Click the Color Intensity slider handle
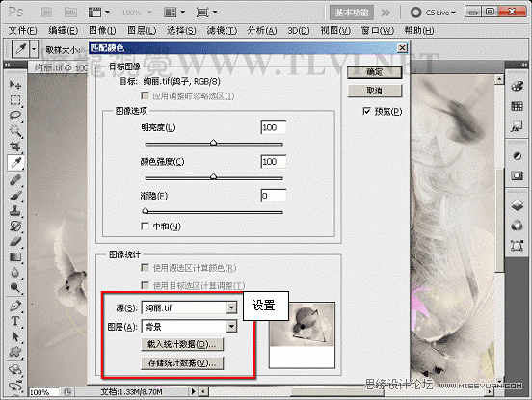532x400 pixels. (213, 176)
